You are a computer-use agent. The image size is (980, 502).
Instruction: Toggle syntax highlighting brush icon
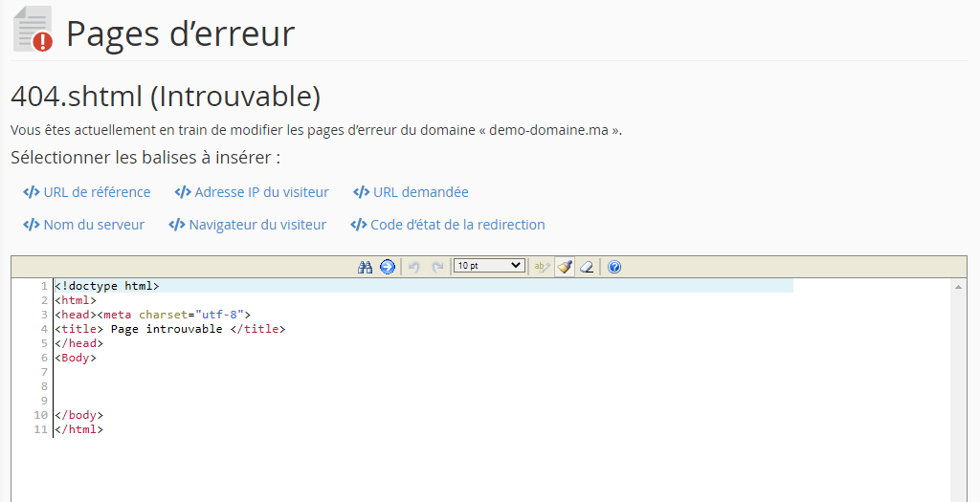(x=565, y=267)
